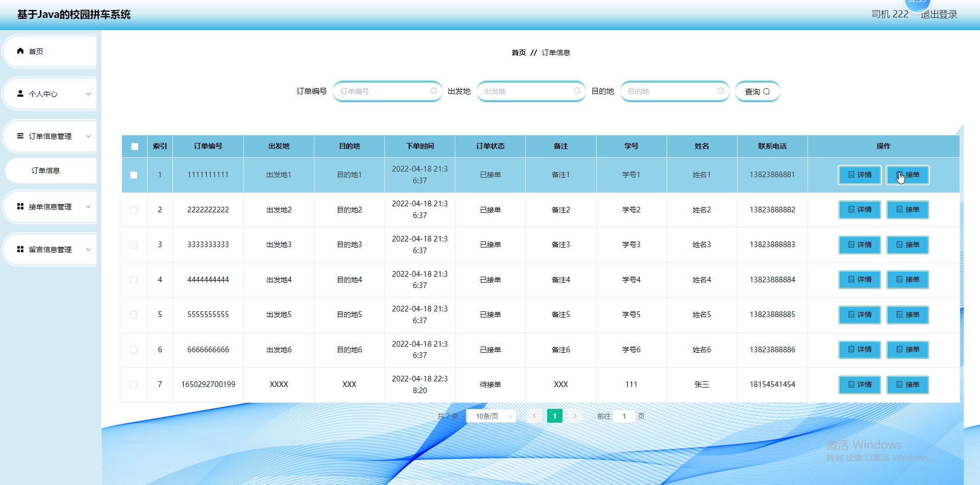The width and height of the screenshot is (980, 485).
Task: Click the 详情 icon for order 4444444444
Action: pyautogui.click(x=851, y=279)
